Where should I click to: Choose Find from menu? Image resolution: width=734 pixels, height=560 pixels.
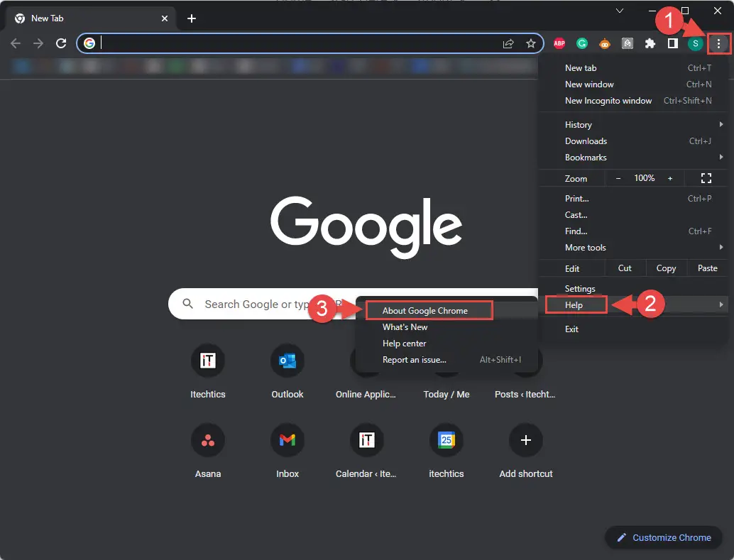coord(633,231)
